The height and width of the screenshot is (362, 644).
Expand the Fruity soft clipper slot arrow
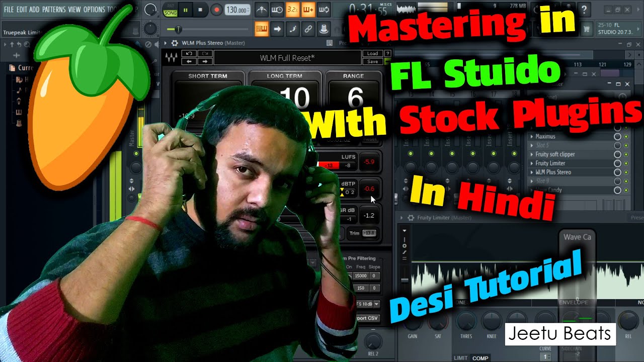tap(532, 154)
